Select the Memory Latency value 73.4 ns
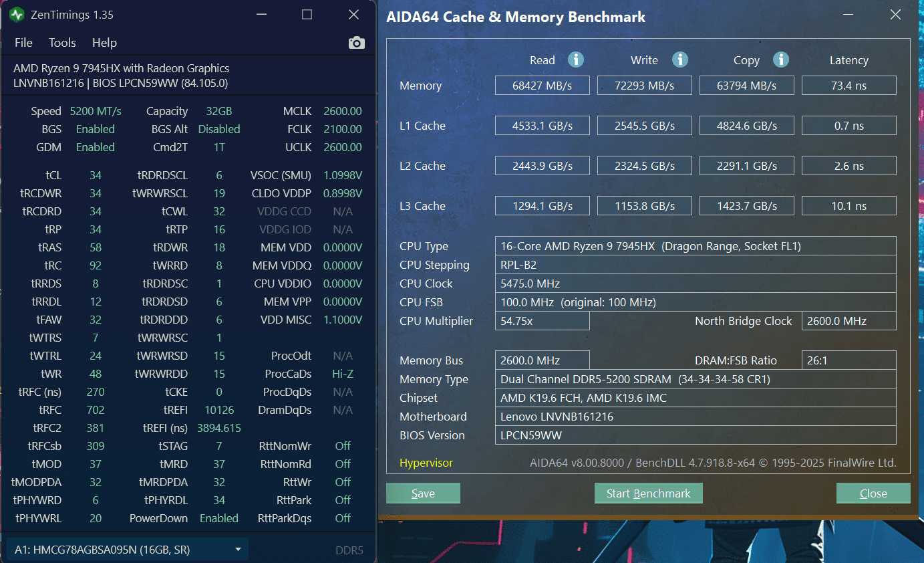The image size is (924, 563). pyautogui.click(x=849, y=86)
